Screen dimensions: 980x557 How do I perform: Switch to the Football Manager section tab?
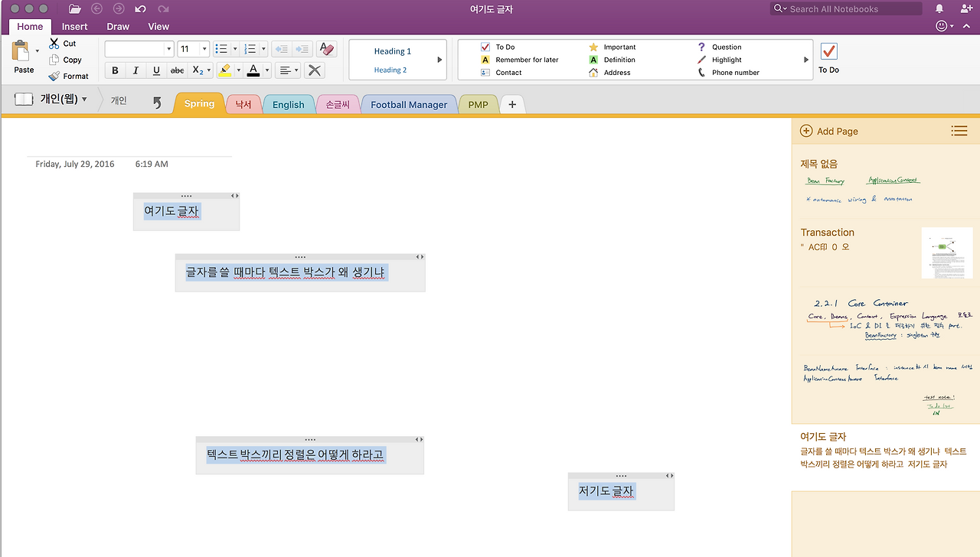point(408,103)
